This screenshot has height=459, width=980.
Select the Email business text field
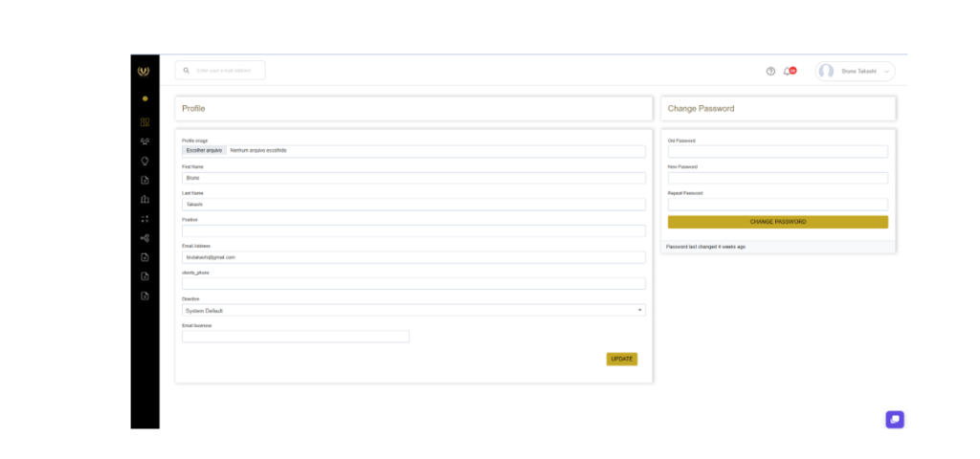(x=295, y=337)
